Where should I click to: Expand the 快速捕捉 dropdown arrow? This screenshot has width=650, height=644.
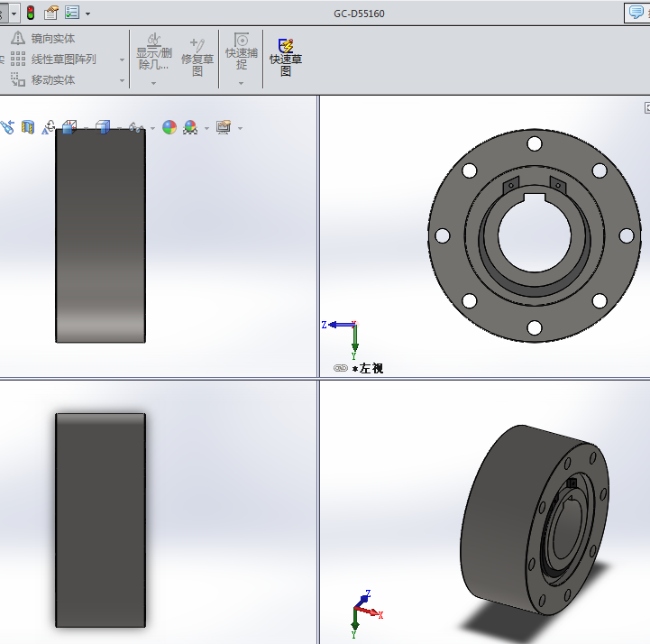(x=241, y=83)
